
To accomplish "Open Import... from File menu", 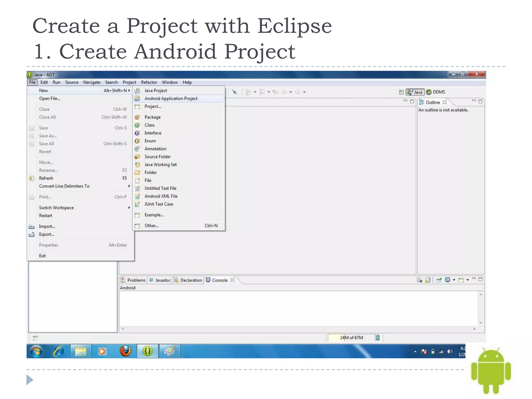I will (80, 227).
